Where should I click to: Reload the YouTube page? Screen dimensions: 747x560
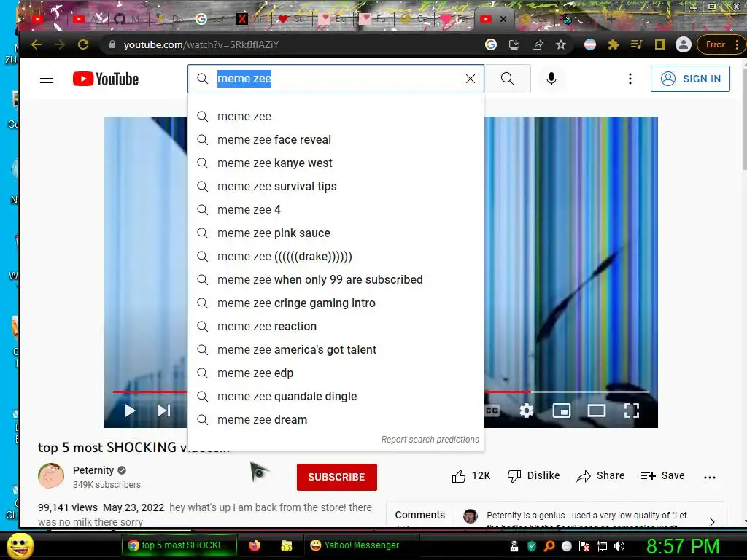[83, 44]
